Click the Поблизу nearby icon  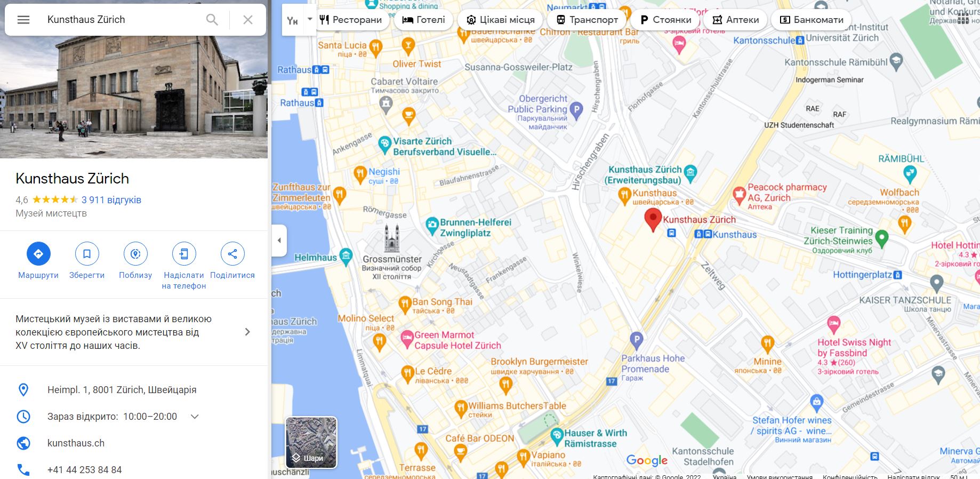click(x=135, y=254)
